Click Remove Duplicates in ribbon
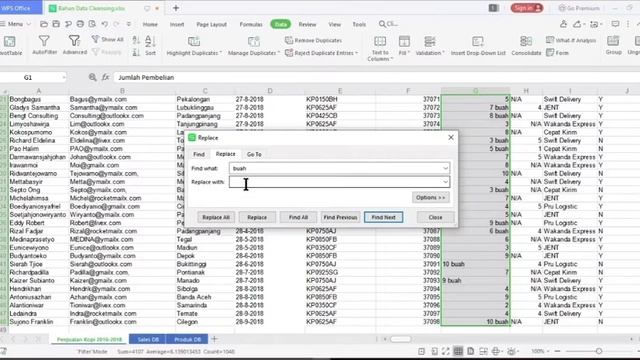Image resolution: width=640 pixels, height=360 pixels. tap(313, 40)
